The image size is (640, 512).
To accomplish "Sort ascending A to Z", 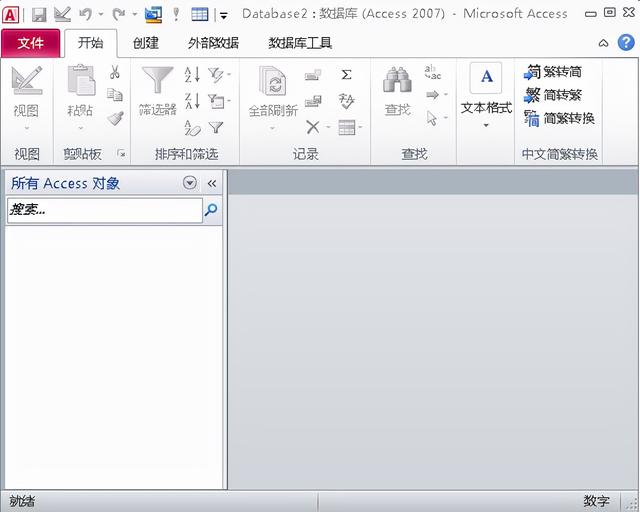I will [191, 75].
